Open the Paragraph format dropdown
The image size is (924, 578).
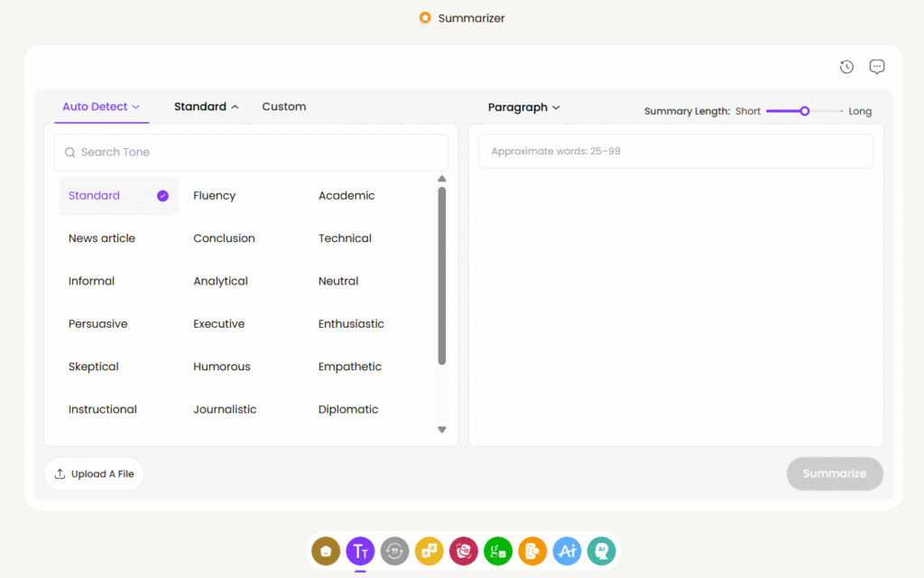pyautogui.click(x=524, y=107)
